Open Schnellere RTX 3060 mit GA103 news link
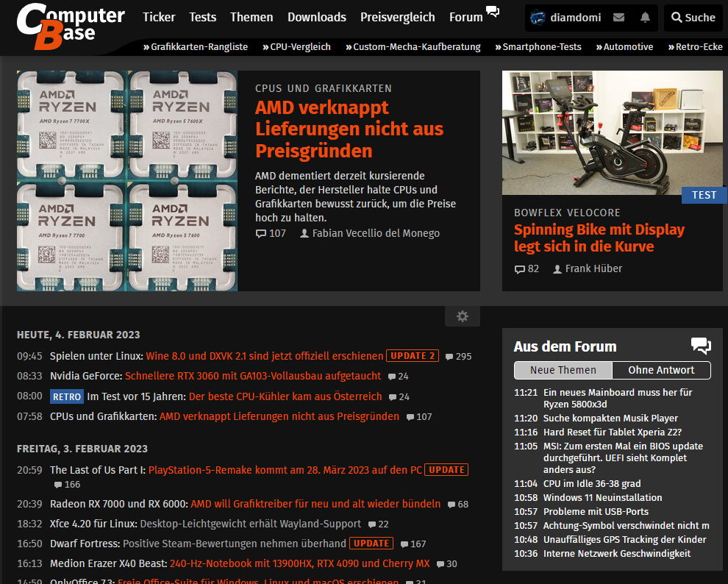 tap(253, 376)
